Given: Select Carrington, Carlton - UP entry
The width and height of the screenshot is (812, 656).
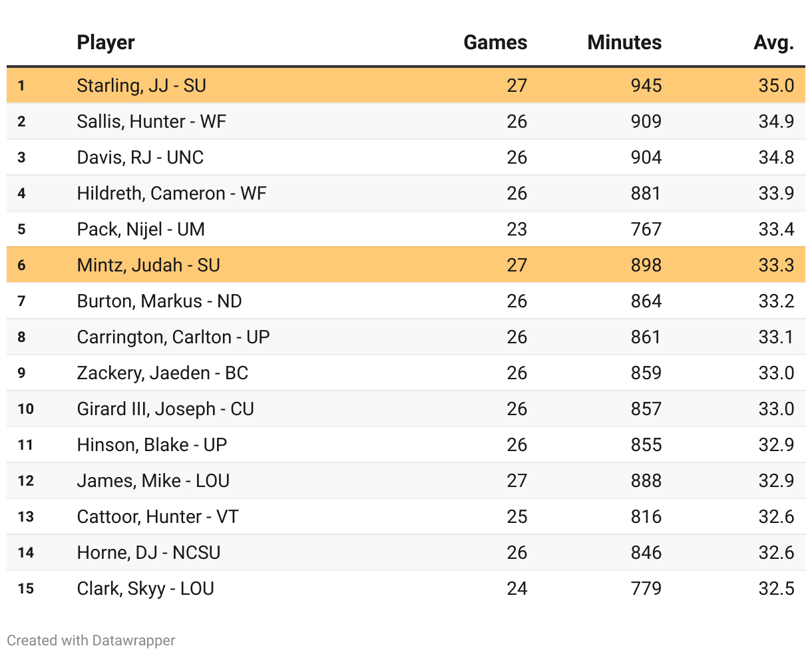Looking at the screenshot, I should click(173, 337).
